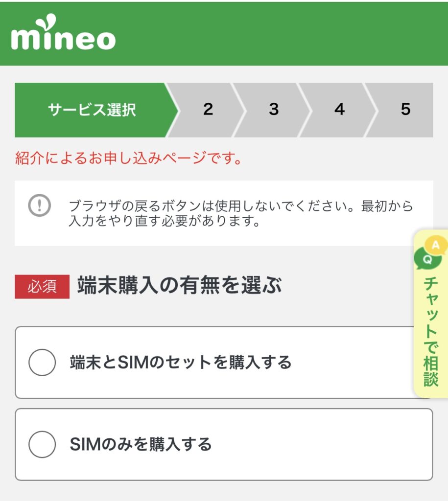Click the 紹介によるお申し込みページです notice text
The height and width of the screenshot is (501, 448).
(129, 158)
